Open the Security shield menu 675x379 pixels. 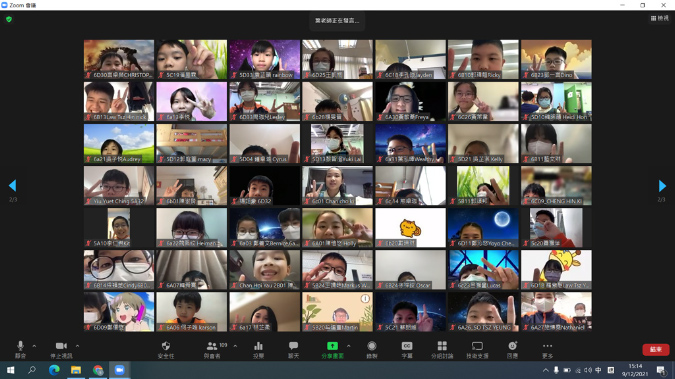[x=166, y=349]
